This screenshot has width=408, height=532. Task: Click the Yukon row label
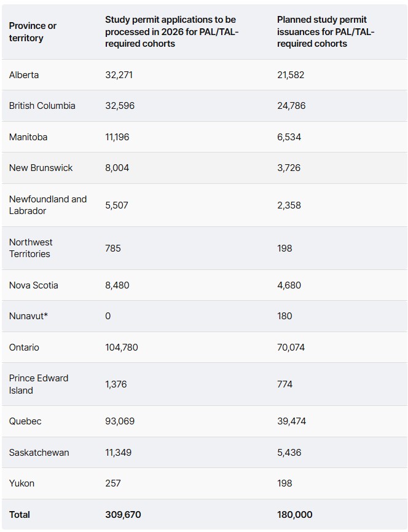pos(22,483)
